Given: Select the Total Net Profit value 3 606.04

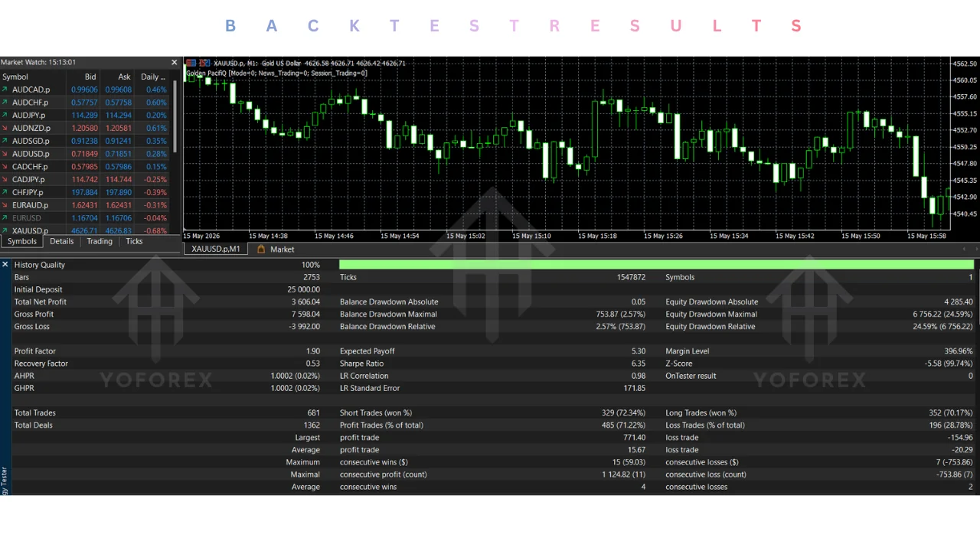Looking at the screenshot, I should coord(305,302).
